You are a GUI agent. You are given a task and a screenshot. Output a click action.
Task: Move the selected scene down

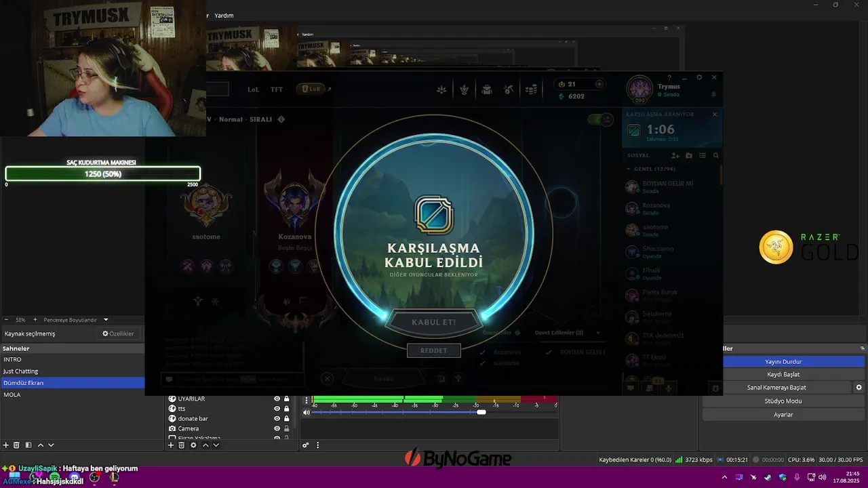51,445
